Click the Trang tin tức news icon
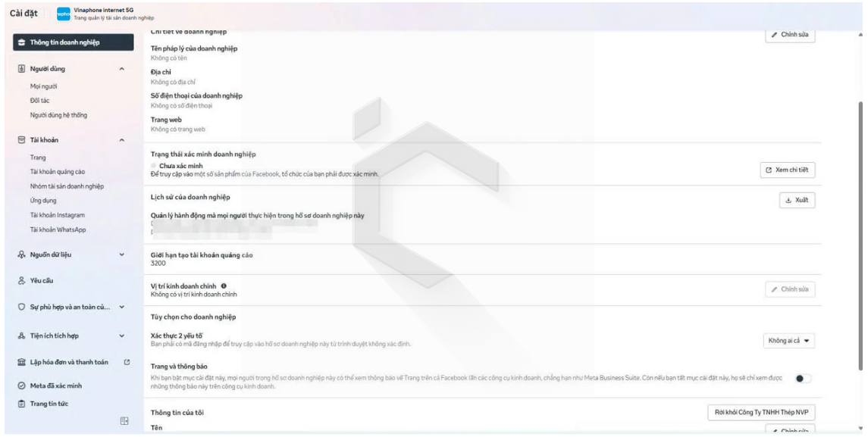The image size is (868, 437). (x=21, y=404)
